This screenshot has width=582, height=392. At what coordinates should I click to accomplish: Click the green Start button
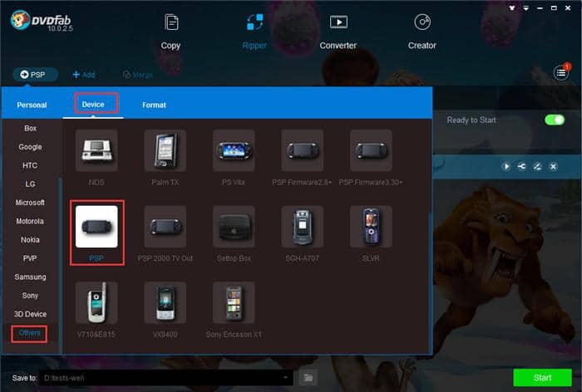542,378
